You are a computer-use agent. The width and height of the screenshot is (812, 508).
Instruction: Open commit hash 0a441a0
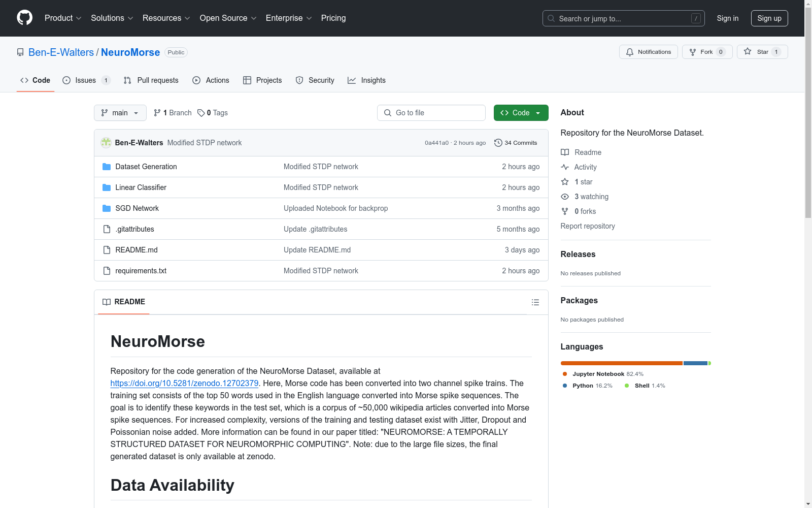pyautogui.click(x=436, y=143)
